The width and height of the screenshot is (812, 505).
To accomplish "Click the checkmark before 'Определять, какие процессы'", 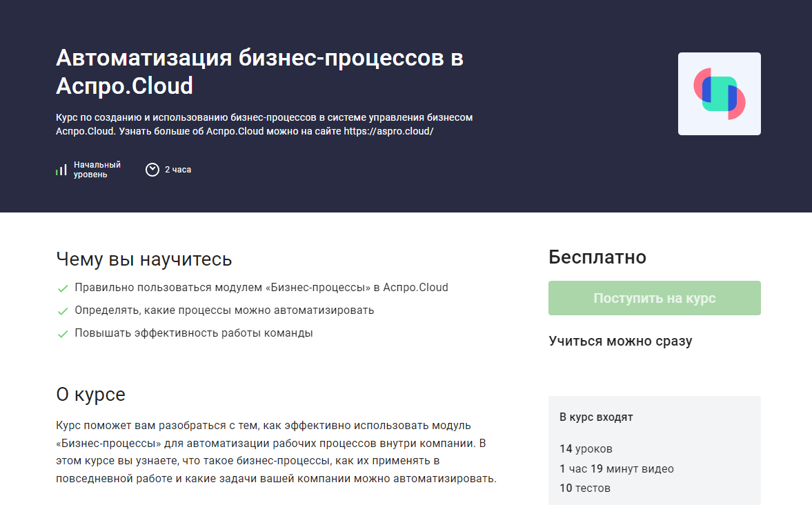I will pyautogui.click(x=63, y=311).
